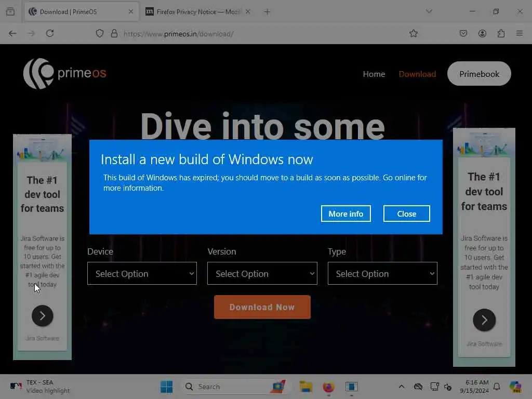Close the Windows build expired dialog
Image resolution: width=532 pixels, height=399 pixels.
click(x=406, y=214)
